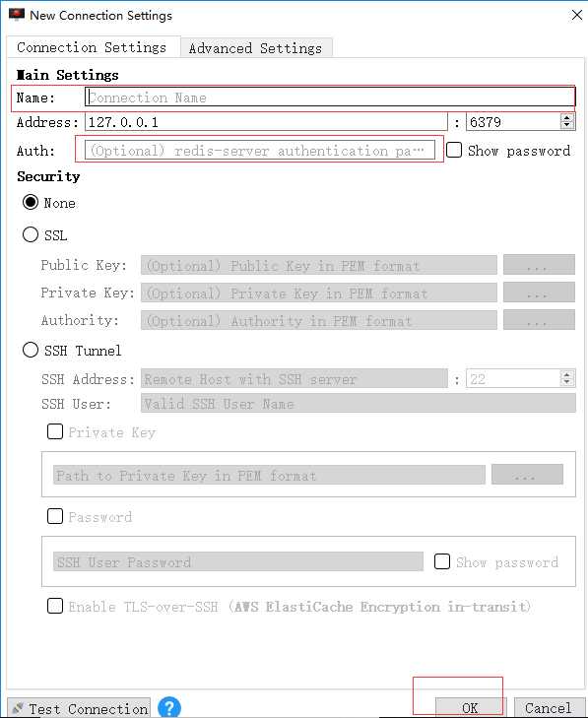
Task: Click the redis-server Auth password field
Action: tap(260, 150)
